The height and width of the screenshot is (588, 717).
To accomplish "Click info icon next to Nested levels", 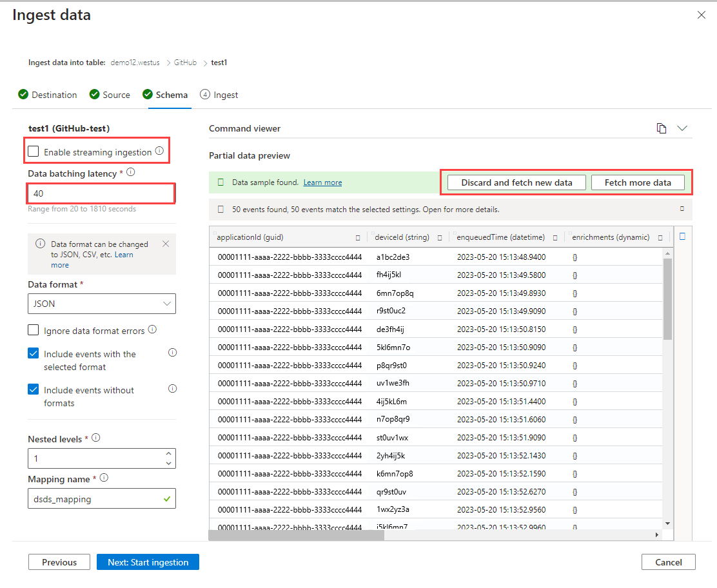I will [x=96, y=438].
